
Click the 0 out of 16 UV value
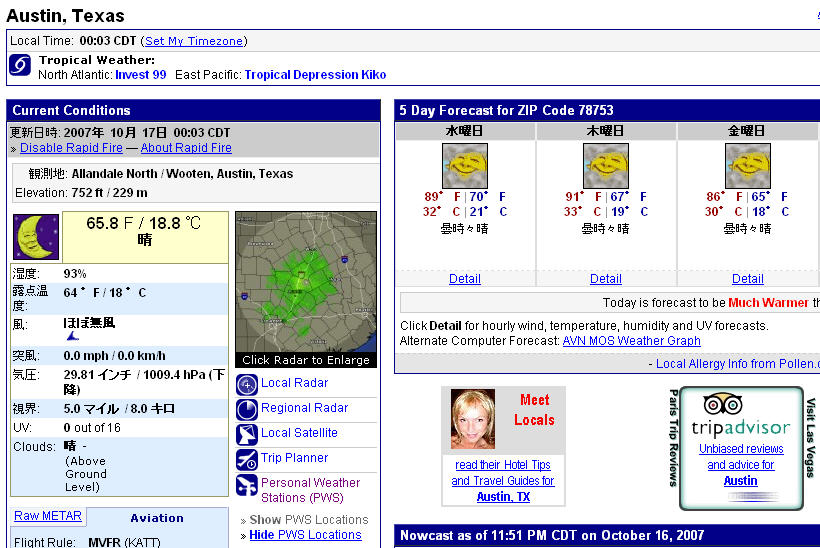[92, 428]
